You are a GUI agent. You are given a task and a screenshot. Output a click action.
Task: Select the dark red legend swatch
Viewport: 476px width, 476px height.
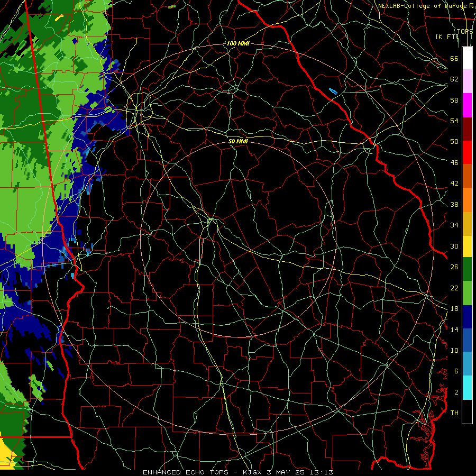467,129
